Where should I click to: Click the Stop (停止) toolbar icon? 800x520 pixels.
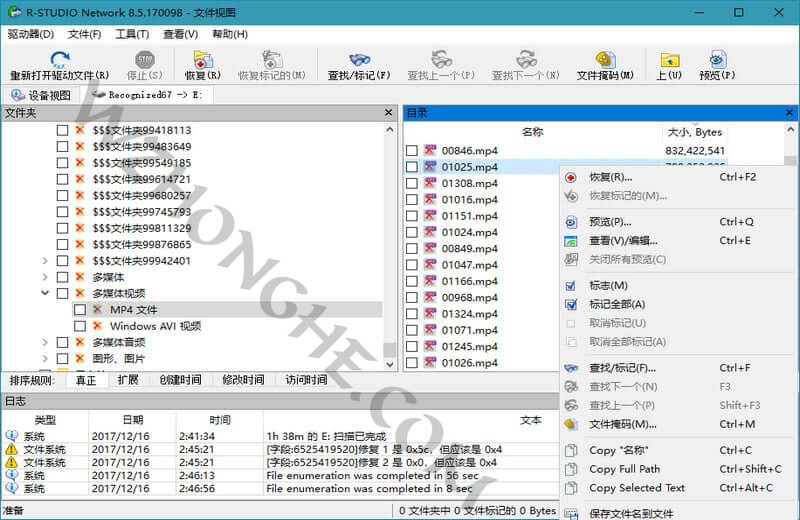(x=145, y=60)
